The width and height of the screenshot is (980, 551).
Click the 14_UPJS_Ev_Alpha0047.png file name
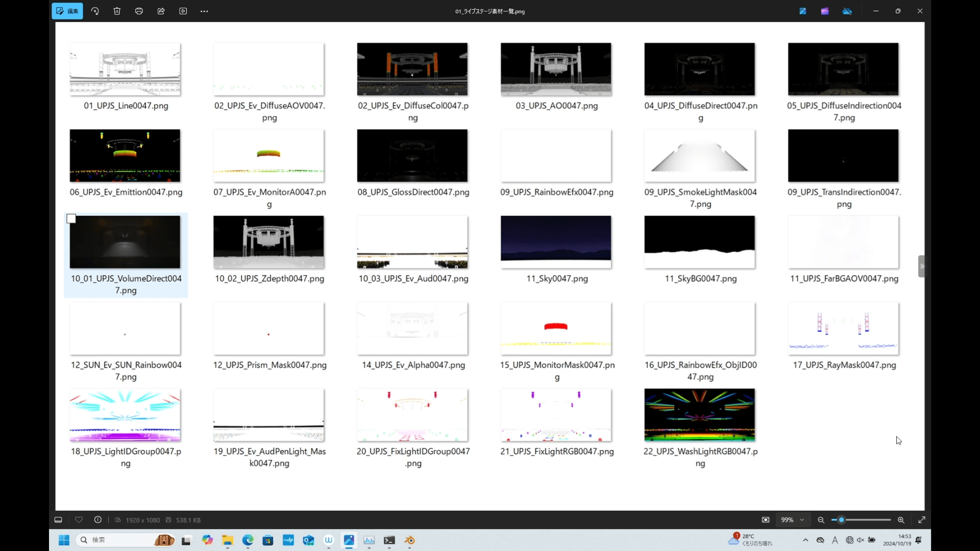point(413,365)
